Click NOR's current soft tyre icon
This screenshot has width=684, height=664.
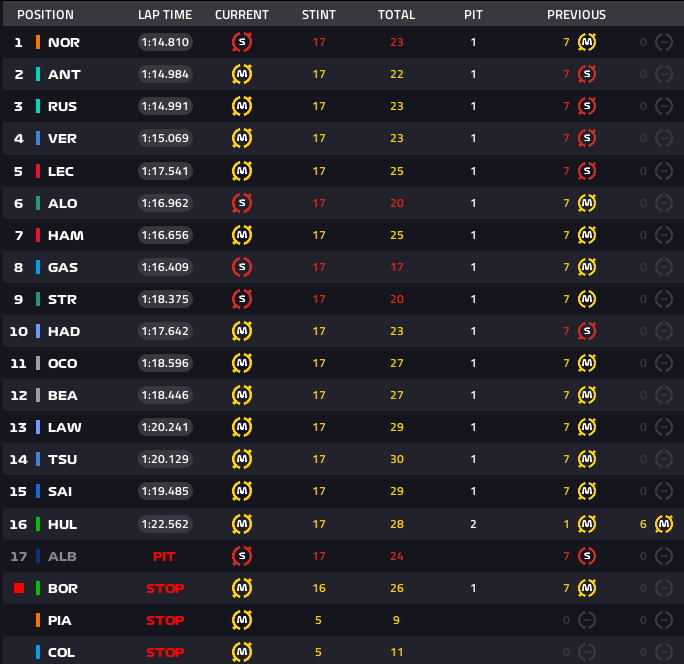[x=241, y=42]
